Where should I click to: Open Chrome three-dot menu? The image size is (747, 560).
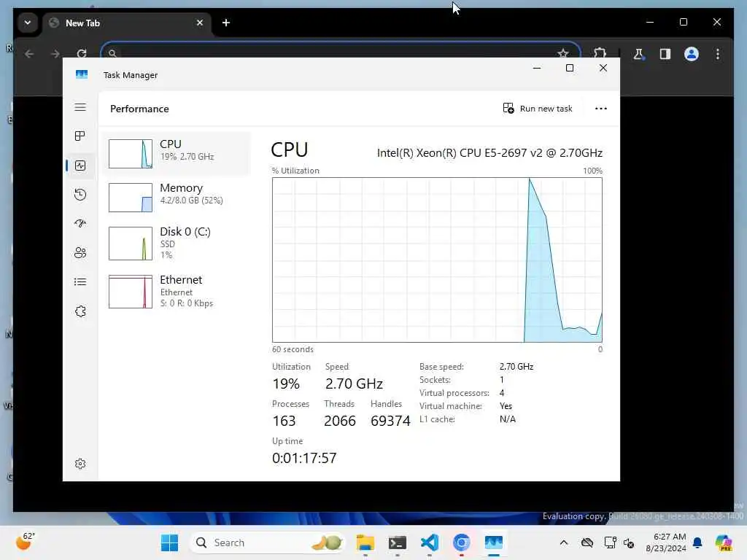click(718, 54)
